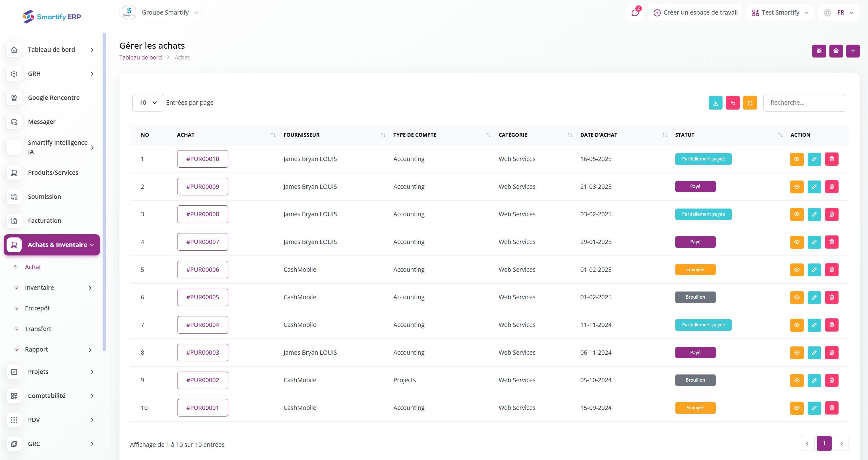
Task: Collapse Achats & Inventaire menu
Action: (51, 245)
